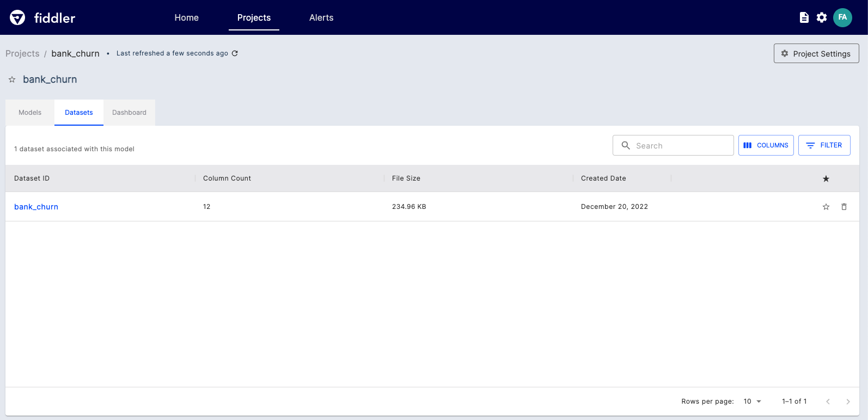The width and height of the screenshot is (868, 420).
Task: Go to the previous page arrow
Action: (828, 402)
